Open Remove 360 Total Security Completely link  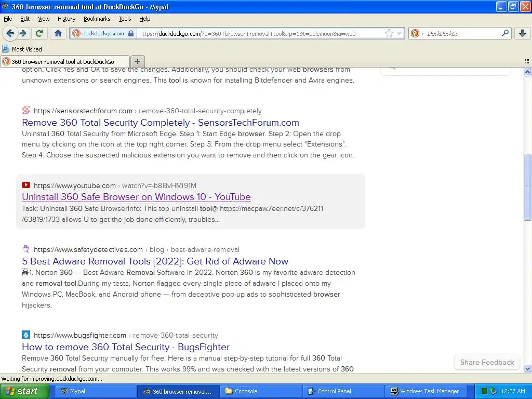[x=160, y=123]
